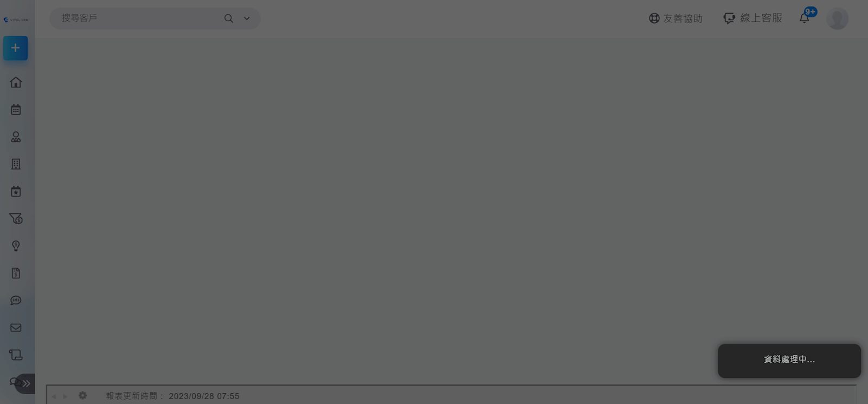The height and width of the screenshot is (404, 868).
Task: Open the scroll document icon in sidebar
Action: [x=16, y=355]
